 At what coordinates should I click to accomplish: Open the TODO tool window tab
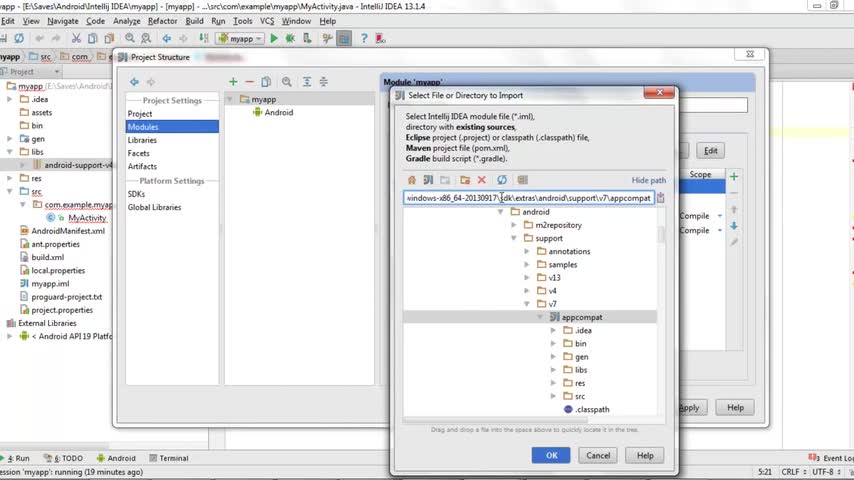tap(64, 458)
